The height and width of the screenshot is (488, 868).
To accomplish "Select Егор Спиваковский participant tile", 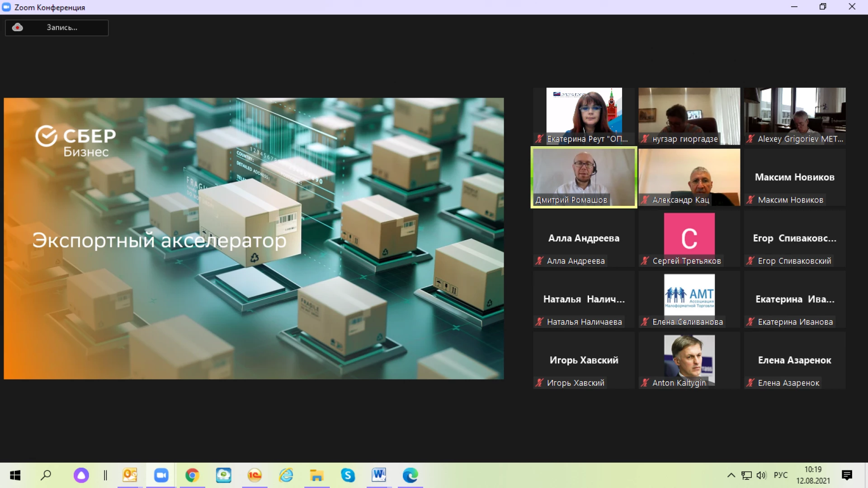I will click(795, 238).
